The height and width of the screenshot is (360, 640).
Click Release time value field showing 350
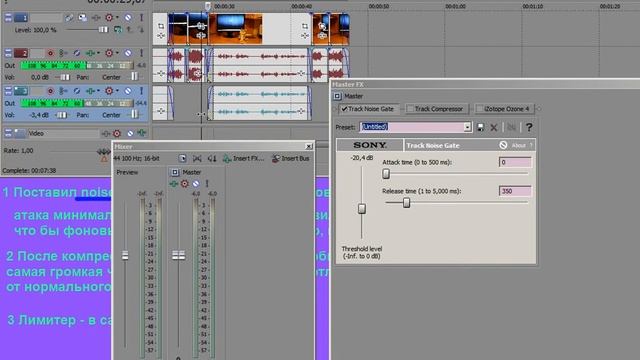pyautogui.click(x=515, y=191)
